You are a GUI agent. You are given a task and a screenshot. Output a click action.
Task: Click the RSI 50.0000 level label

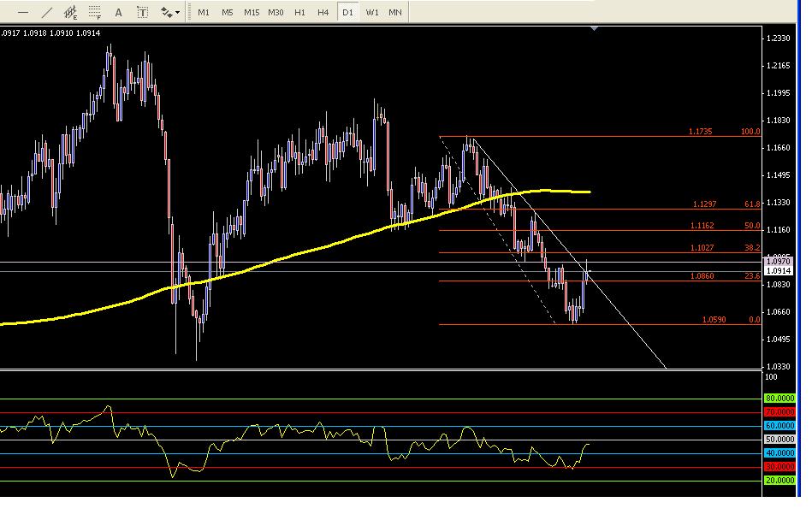[778, 439]
